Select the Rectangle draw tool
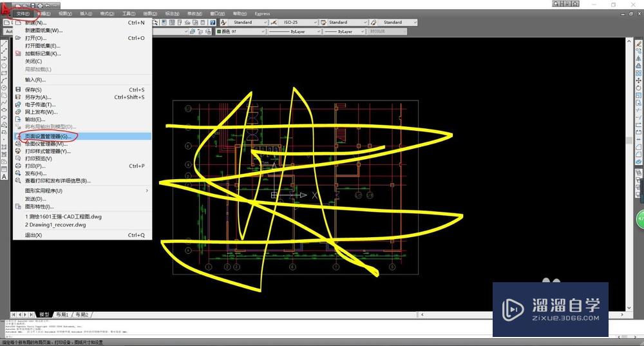 (x=4, y=73)
